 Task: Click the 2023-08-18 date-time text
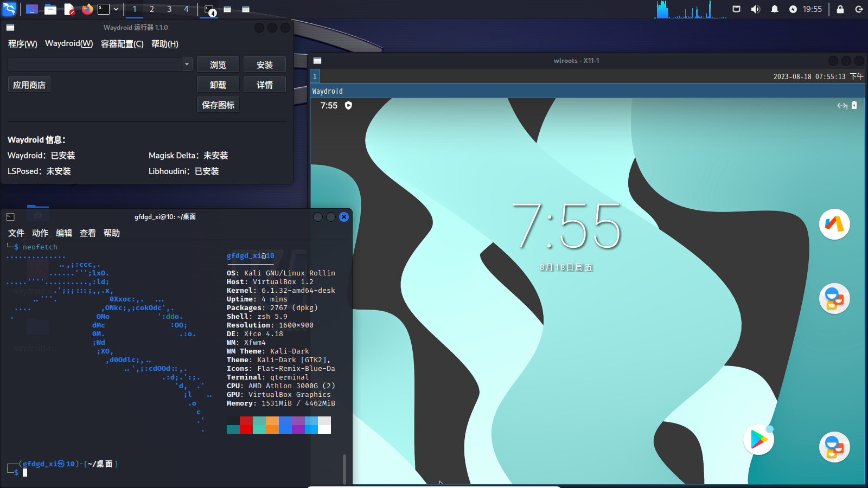(x=819, y=76)
